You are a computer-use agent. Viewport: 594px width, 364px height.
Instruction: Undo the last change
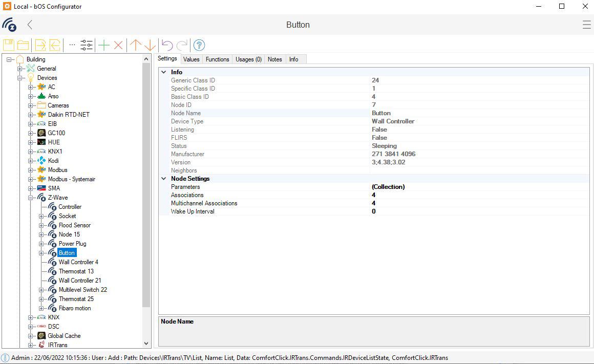167,45
